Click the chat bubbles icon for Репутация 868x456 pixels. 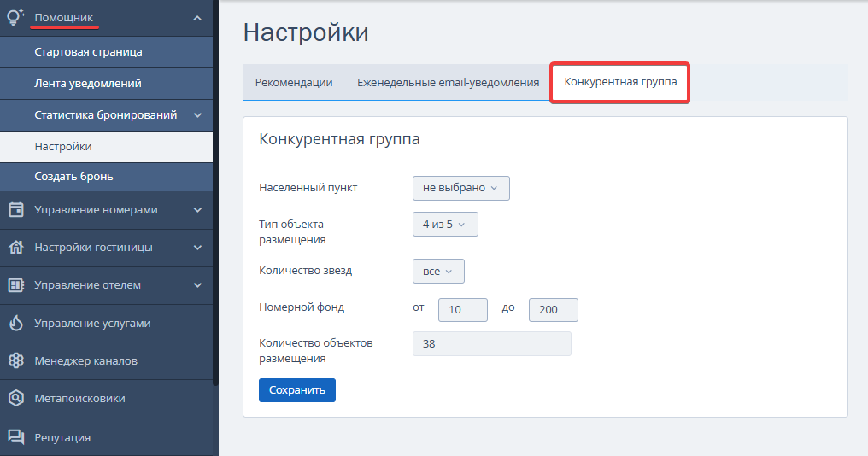pyautogui.click(x=16, y=437)
